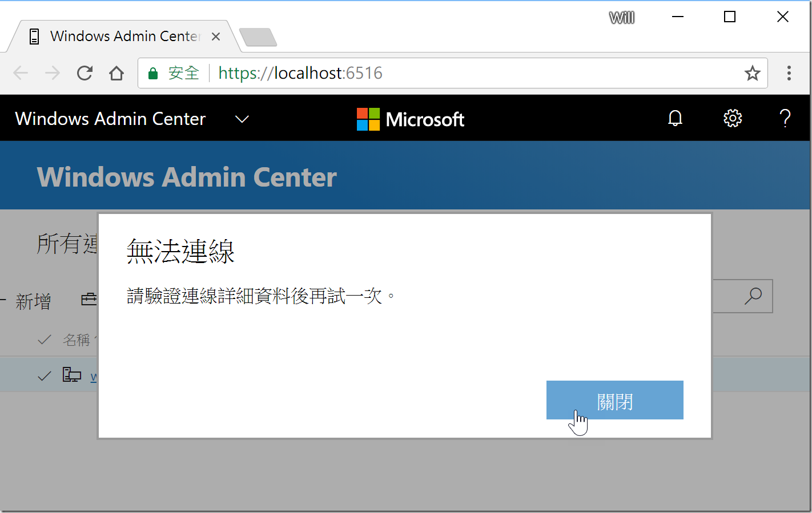This screenshot has width=812, height=513.
Task: Click the 名稱 column header
Action: 77,340
